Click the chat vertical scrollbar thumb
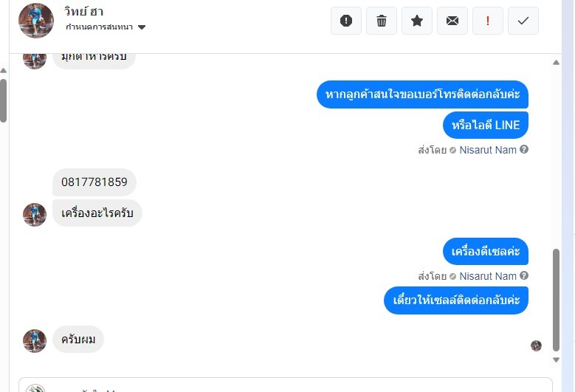Screen dimensions: 575x392 point(556,300)
